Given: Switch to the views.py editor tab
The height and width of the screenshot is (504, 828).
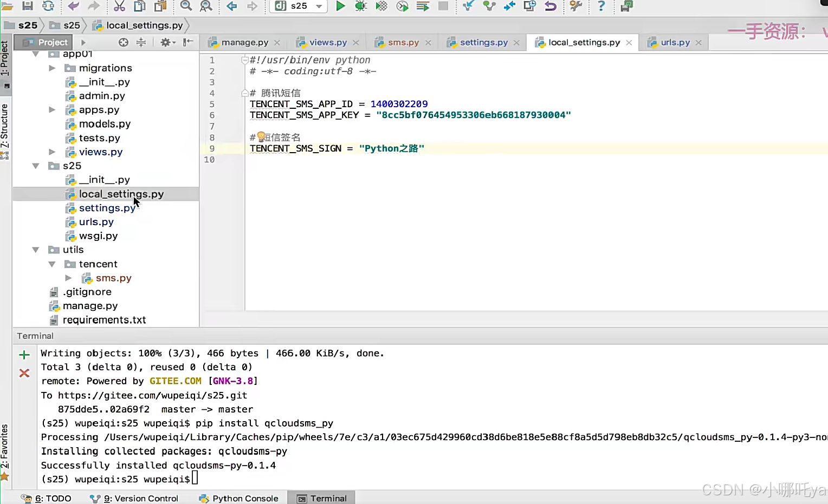Looking at the screenshot, I should pyautogui.click(x=328, y=42).
